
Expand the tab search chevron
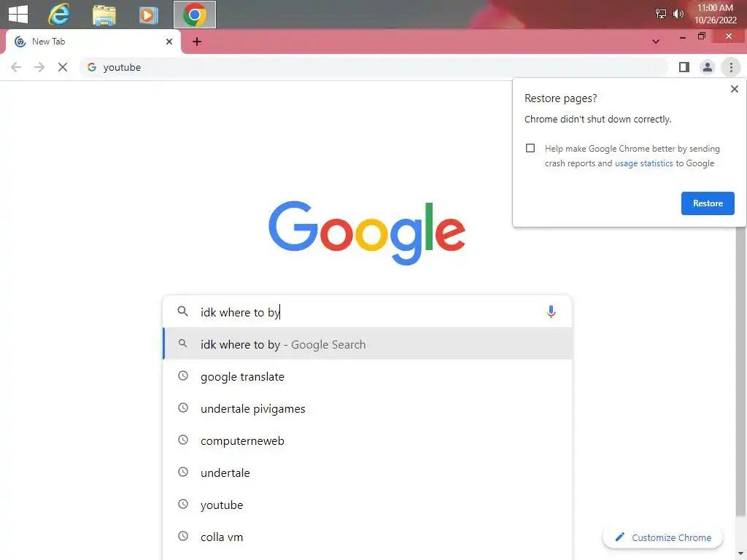[x=656, y=42]
